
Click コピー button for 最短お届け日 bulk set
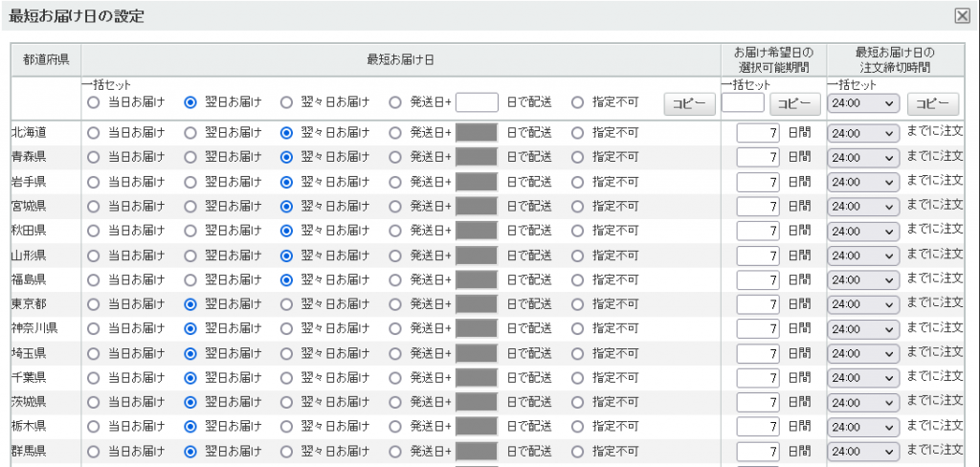(x=689, y=103)
